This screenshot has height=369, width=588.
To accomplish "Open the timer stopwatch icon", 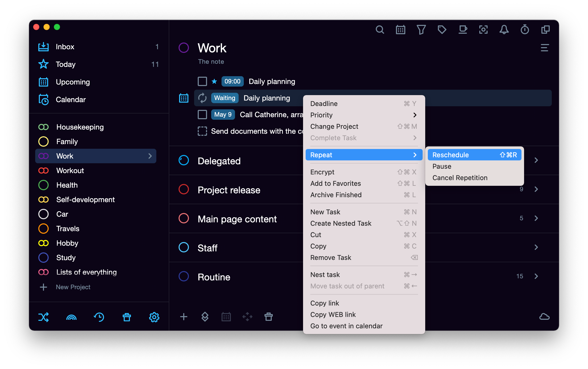I will [x=525, y=30].
